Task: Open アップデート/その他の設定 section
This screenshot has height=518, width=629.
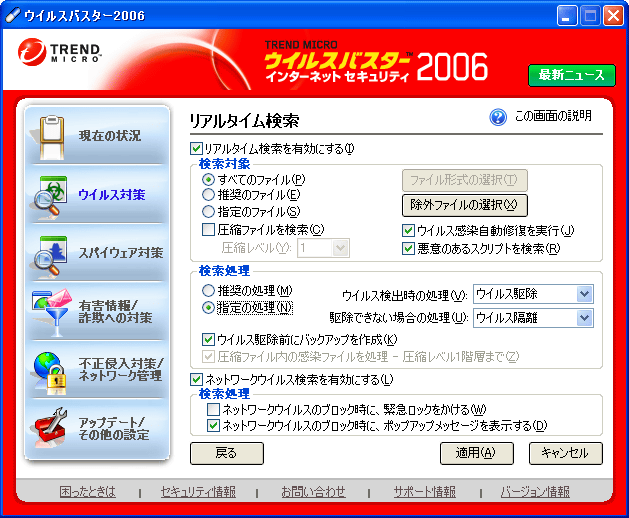Action: (x=97, y=429)
